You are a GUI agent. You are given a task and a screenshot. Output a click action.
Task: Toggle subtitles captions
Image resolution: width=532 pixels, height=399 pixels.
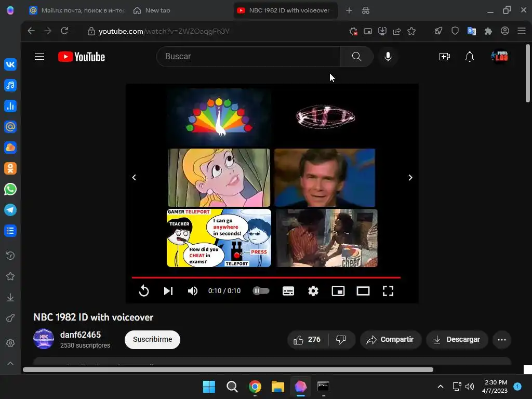pyautogui.click(x=288, y=291)
